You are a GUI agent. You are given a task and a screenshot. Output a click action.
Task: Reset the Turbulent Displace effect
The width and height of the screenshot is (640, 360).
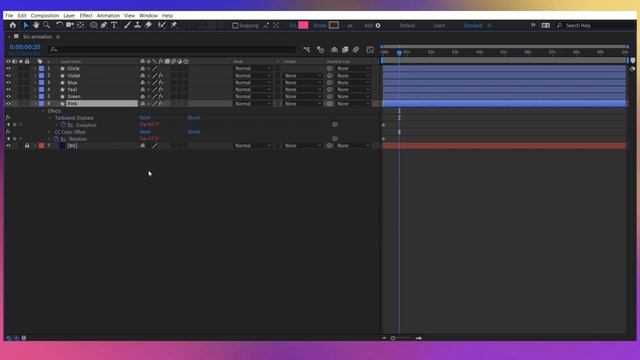(x=145, y=118)
